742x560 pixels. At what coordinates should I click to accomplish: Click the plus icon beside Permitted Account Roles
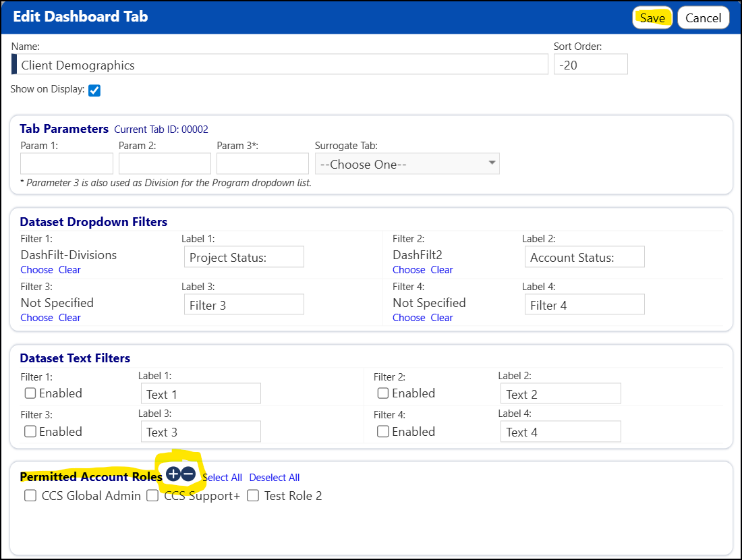click(173, 474)
